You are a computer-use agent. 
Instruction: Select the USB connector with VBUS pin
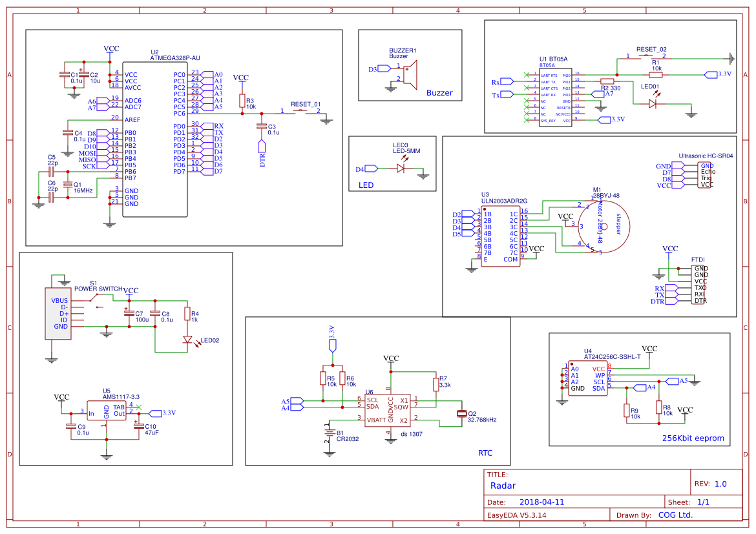[x=58, y=314]
